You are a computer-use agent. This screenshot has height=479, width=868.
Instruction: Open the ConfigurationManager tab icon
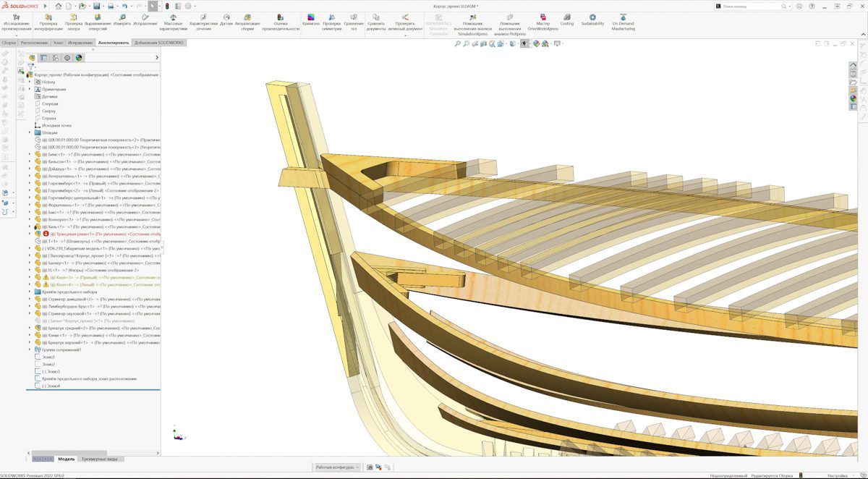click(x=55, y=58)
